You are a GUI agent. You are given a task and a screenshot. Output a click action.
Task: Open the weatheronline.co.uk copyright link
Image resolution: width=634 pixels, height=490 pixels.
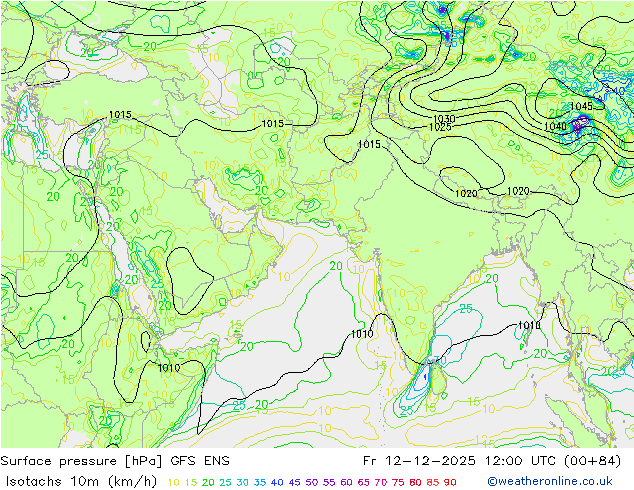[x=550, y=481]
